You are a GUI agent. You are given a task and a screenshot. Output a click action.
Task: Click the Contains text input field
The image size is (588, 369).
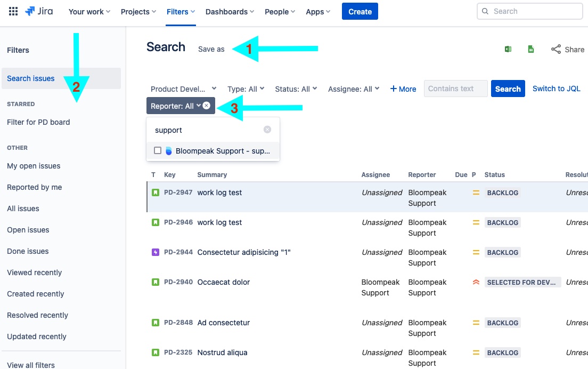(x=455, y=89)
